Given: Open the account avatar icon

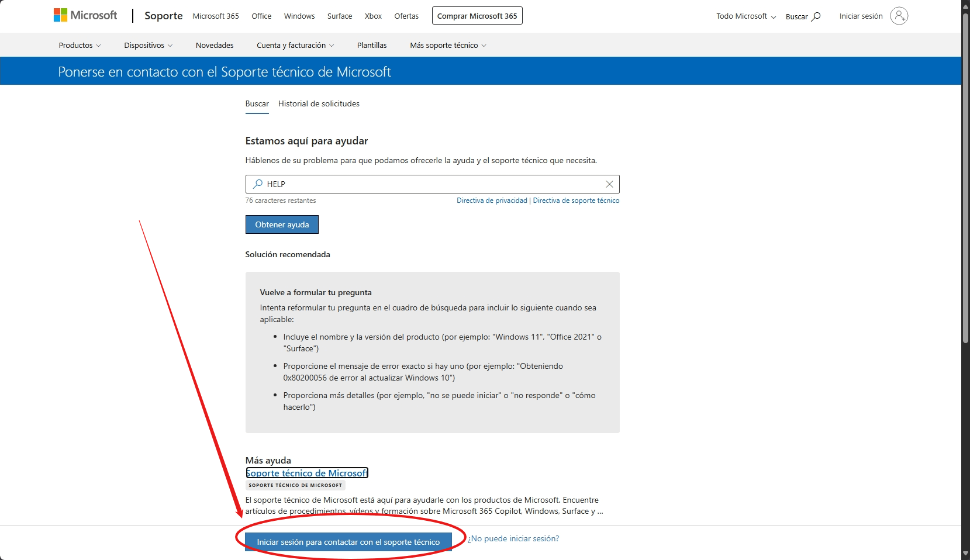Looking at the screenshot, I should [899, 16].
